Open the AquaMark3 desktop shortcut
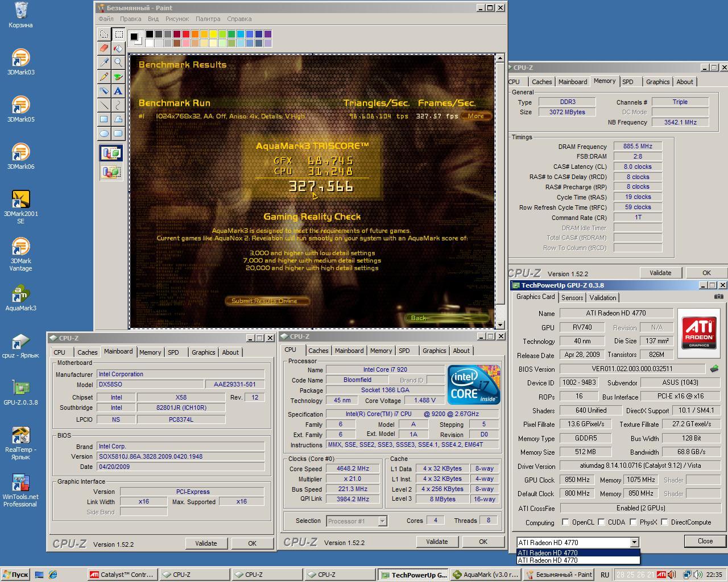The width and height of the screenshot is (728, 582). pos(20,298)
